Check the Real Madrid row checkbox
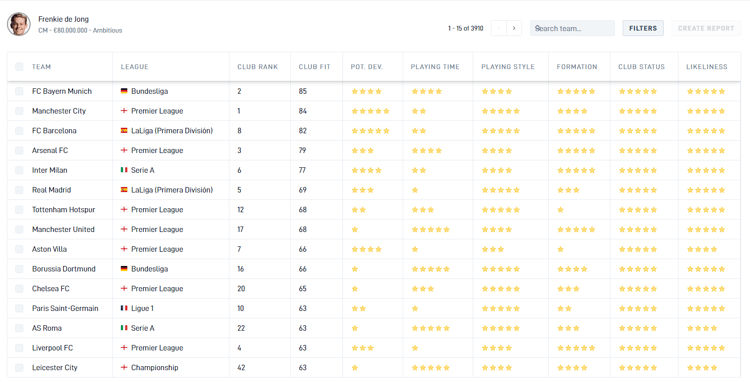 19,190
